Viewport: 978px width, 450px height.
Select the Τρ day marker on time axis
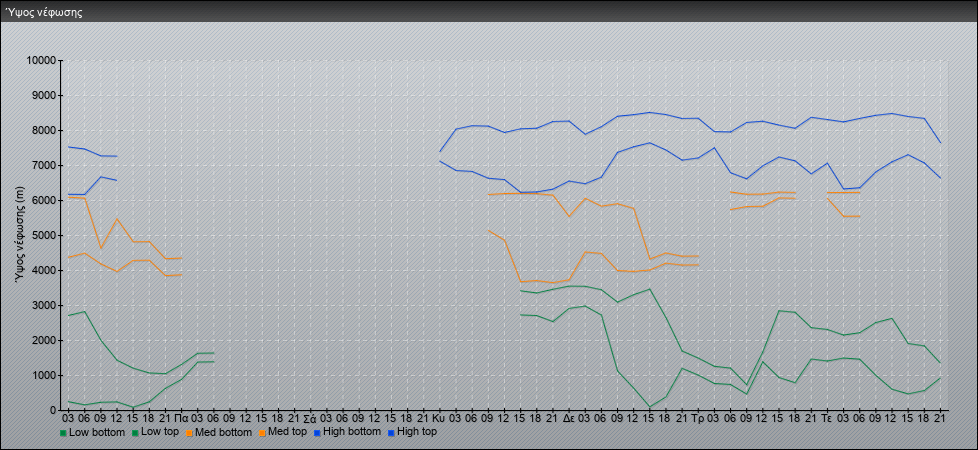[x=697, y=417]
